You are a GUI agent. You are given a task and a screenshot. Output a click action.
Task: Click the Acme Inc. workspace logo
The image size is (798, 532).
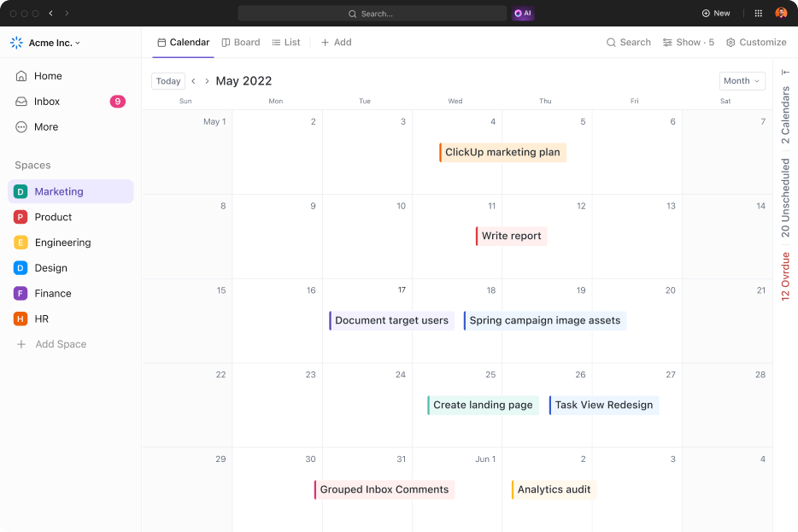pyautogui.click(x=17, y=43)
